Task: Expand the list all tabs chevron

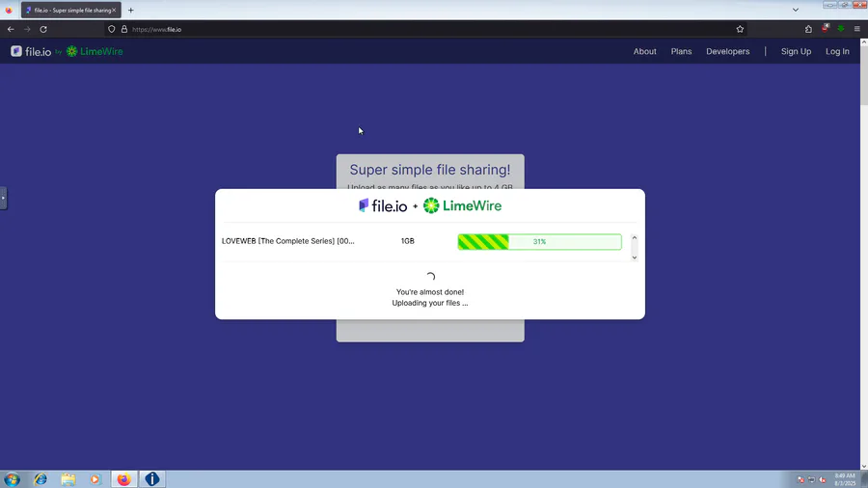Action: tap(795, 10)
